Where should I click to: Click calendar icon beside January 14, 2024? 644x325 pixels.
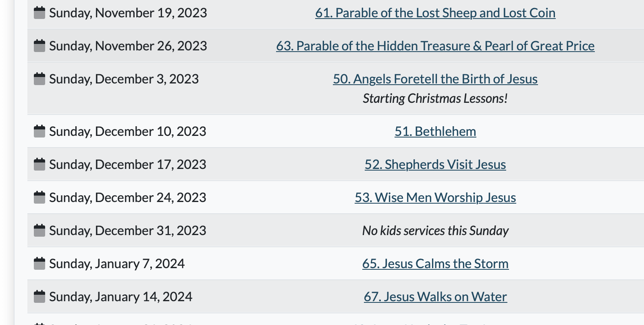pyautogui.click(x=39, y=297)
